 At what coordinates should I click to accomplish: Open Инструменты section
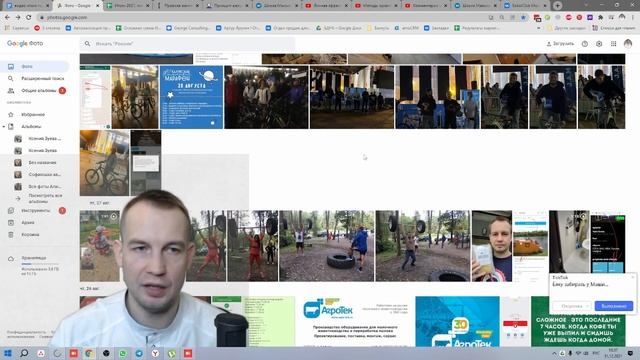point(35,211)
